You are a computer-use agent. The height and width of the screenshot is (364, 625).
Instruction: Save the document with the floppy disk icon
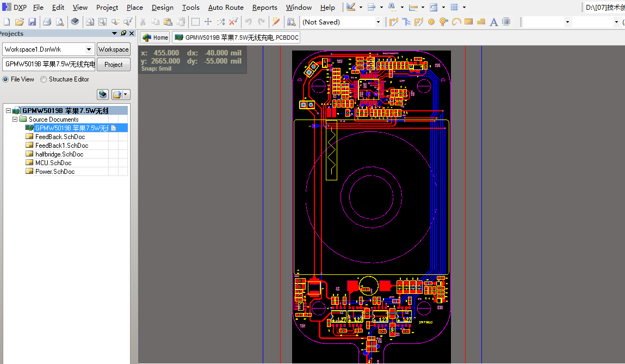pos(32,22)
